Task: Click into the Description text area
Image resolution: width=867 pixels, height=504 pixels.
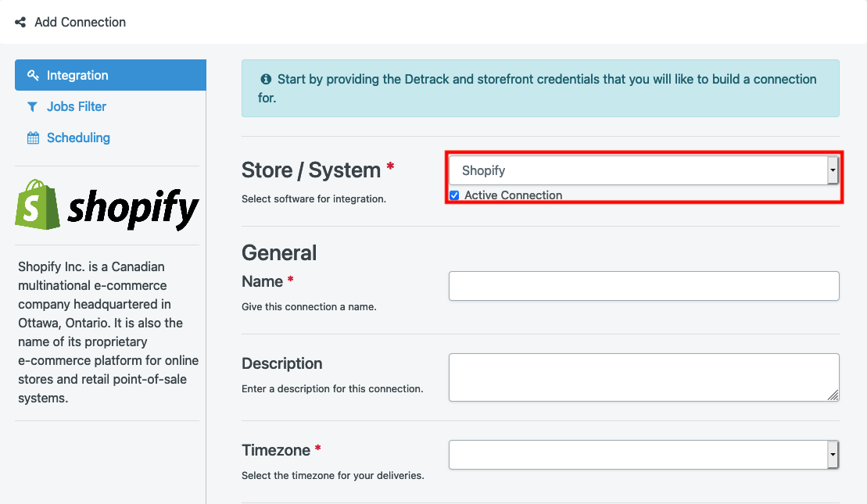Action: pyautogui.click(x=643, y=377)
